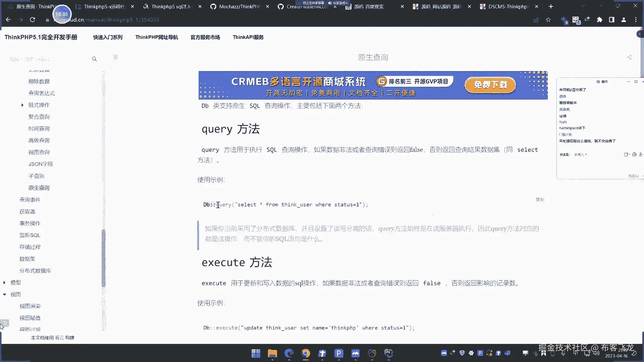This screenshot has width=644, height=362.
Task: Open the browser extensions puzzle icon
Action: click(x=599, y=20)
